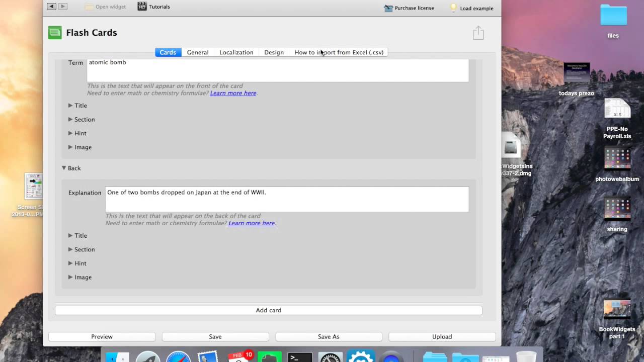
Task: Open System Preferences gear in dock
Action: pyautogui.click(x=331, y=356)
